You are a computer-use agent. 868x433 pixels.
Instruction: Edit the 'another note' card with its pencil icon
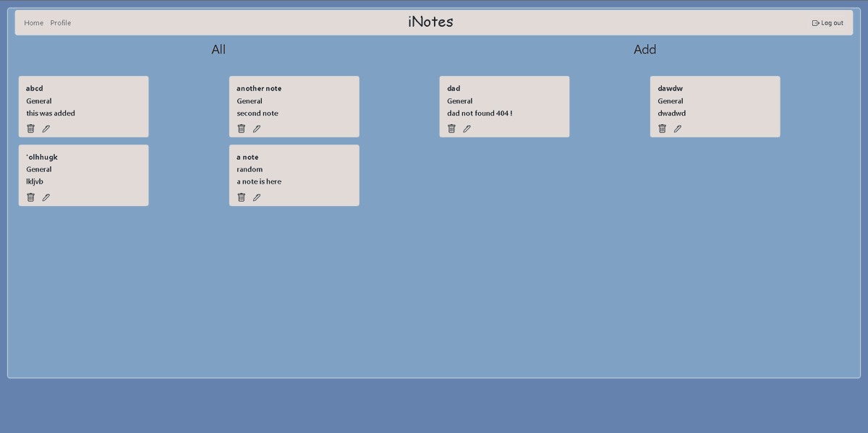click(257, 129)
